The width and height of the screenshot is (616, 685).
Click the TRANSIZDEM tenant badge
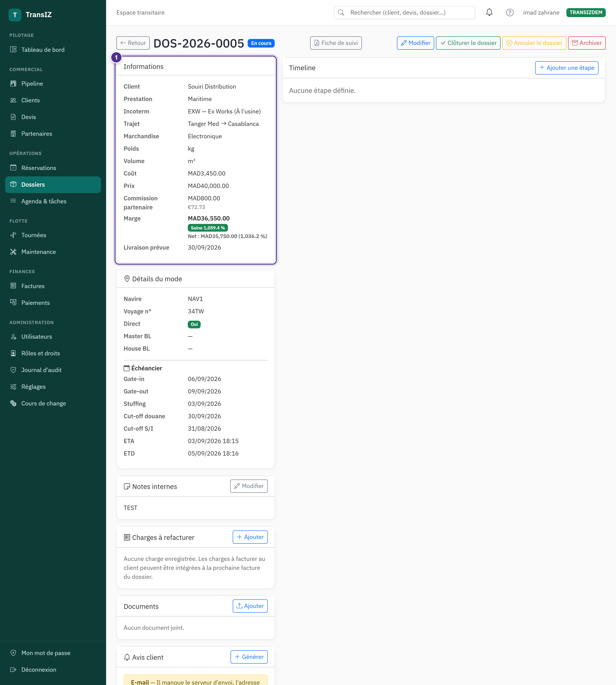pyautogui.click(x=586, y=13)
